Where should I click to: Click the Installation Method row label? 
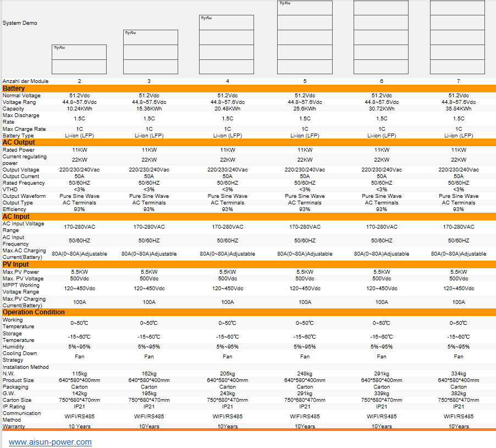click(x=26, y=367)
